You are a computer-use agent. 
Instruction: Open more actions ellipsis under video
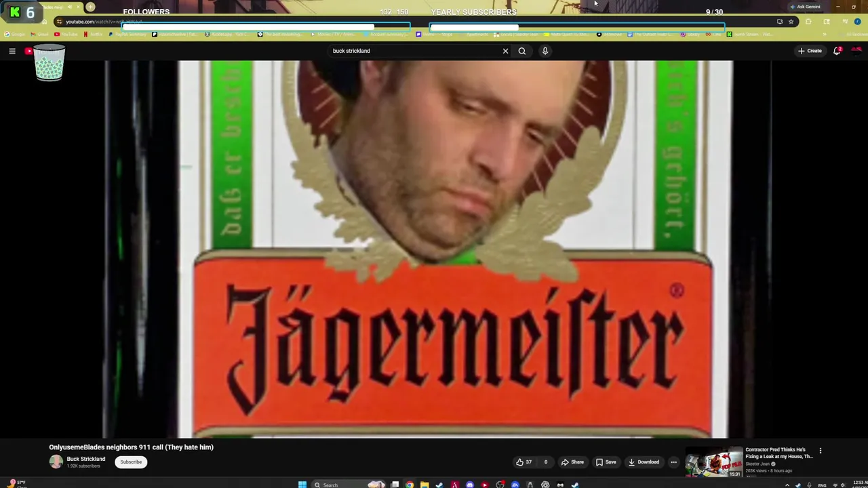point(673,462)
